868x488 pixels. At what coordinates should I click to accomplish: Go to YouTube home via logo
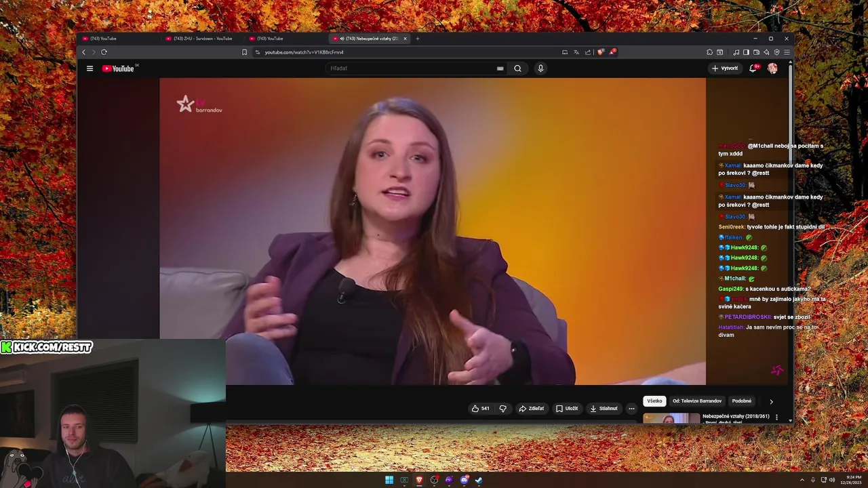[120, 68]
